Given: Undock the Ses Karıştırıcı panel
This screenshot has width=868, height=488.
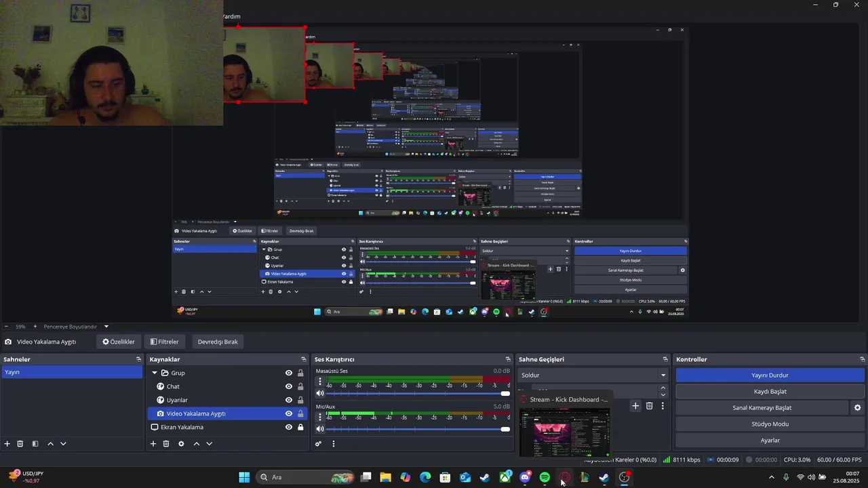Looking at the screenshot, I should [508, 359].
